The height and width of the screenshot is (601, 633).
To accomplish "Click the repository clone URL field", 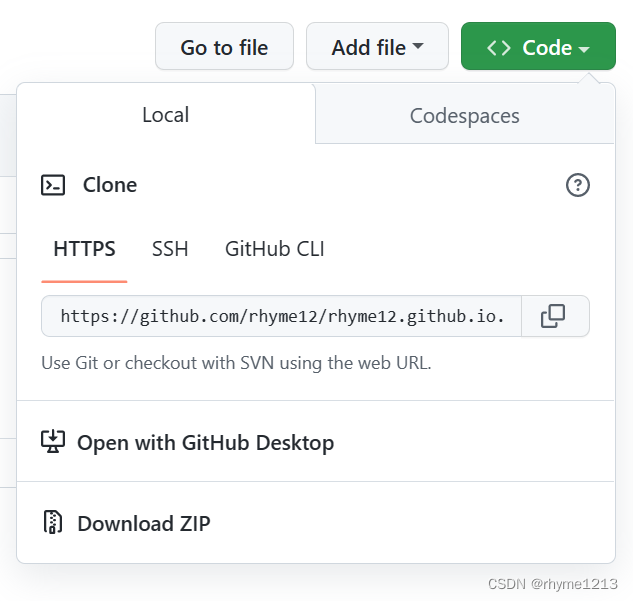I will point(281,316).
